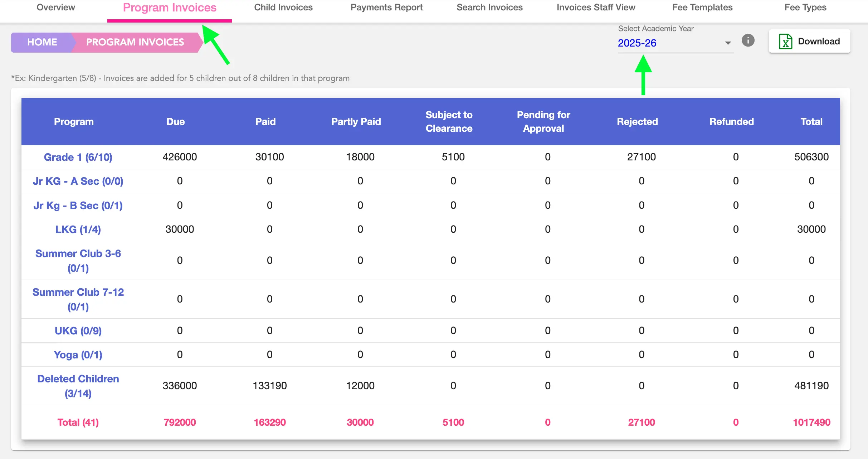Open the UKG (0/9) program link
The height and width of the screenshot is (459, 868).
[x=78, y=331]
